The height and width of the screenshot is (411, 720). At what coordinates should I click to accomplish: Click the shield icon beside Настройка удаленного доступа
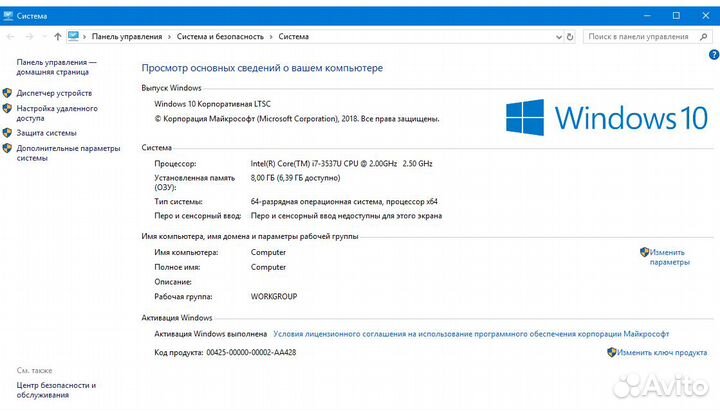7,109
